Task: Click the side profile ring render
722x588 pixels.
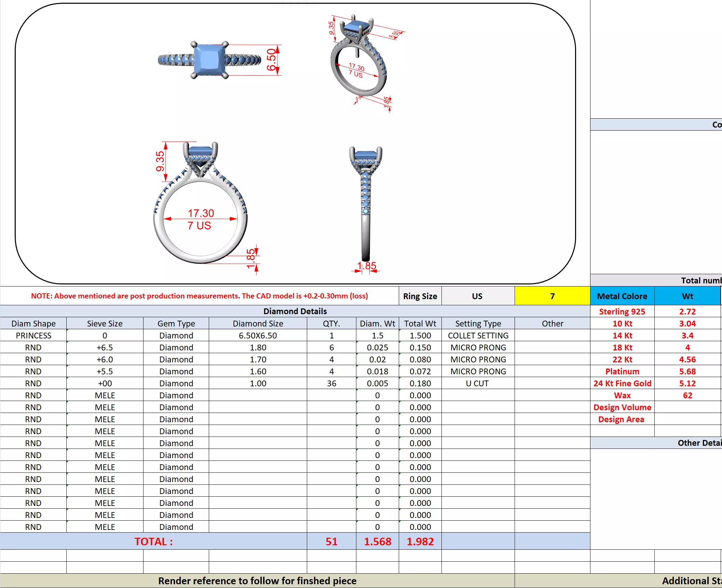Action: tap(366, 203)
